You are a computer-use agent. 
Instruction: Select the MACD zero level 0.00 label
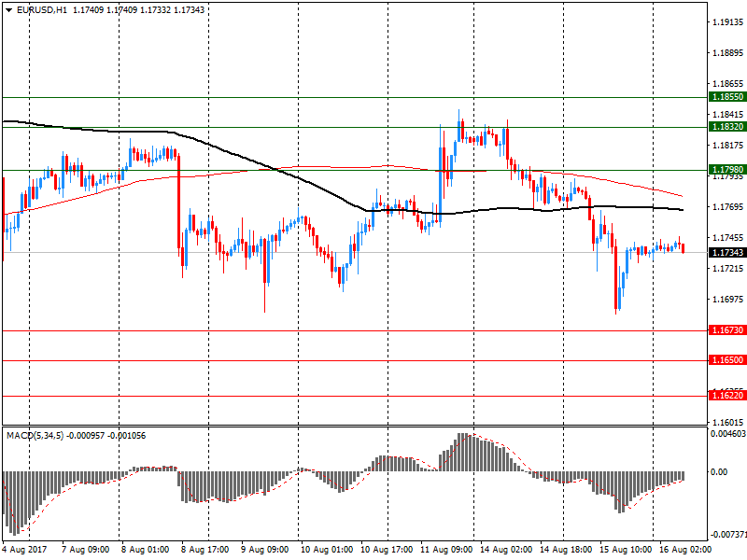(719, 472)
